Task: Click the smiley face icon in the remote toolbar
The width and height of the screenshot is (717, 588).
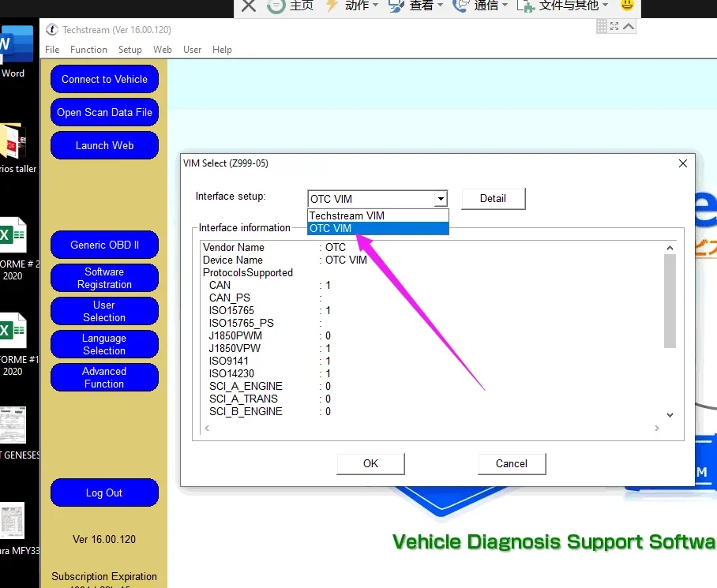Action: (627, 6)
